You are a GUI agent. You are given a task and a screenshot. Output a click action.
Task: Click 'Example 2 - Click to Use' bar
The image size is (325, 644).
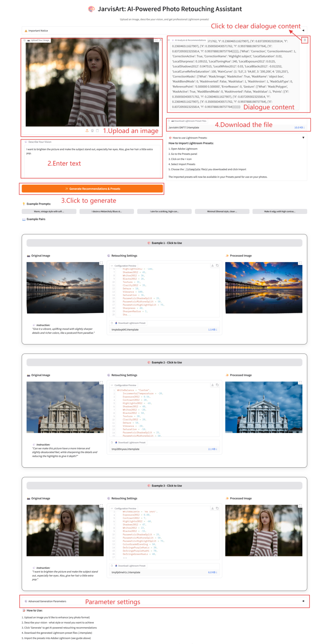[x=164, y=362]
